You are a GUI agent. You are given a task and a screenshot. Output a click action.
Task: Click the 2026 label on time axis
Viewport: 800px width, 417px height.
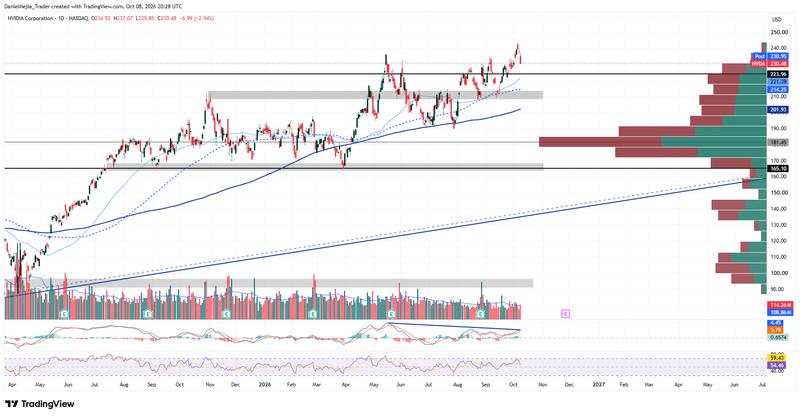(264, 384)
